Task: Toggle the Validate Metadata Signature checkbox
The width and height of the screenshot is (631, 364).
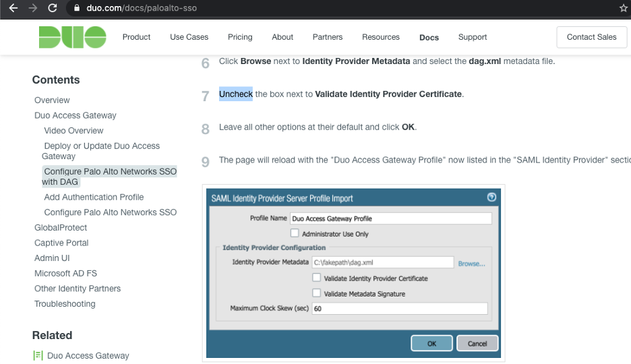Action: pos(317,293)
